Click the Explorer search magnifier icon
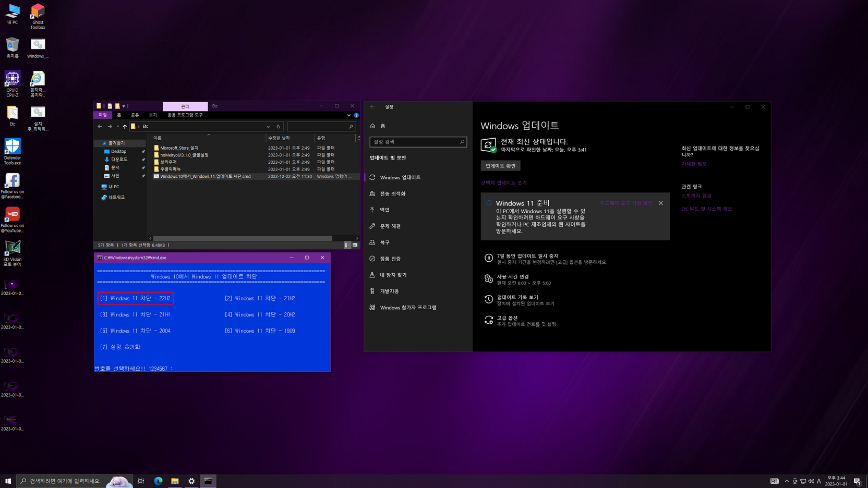The width and height of the screenshot is (868, 488). point(351,126)
